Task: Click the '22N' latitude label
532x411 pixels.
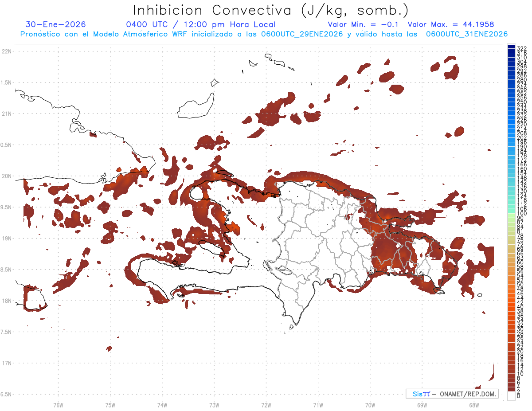Action: coord(7,51)
